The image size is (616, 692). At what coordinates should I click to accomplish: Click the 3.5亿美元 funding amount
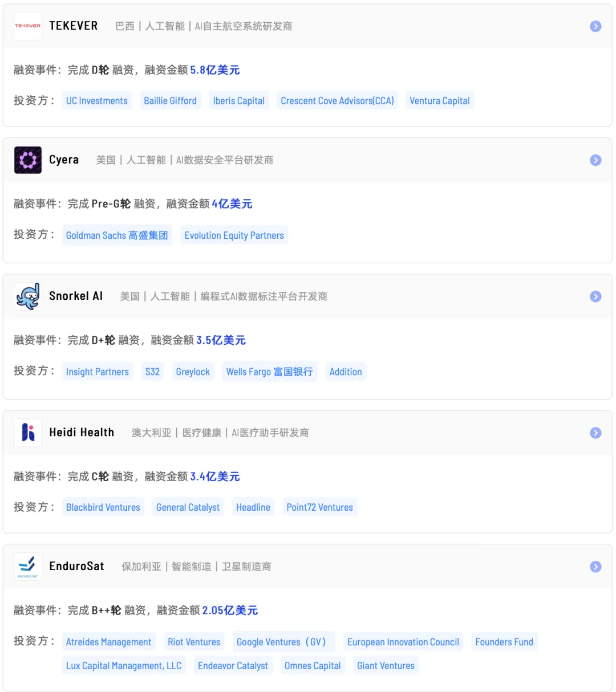click(221, 340)
